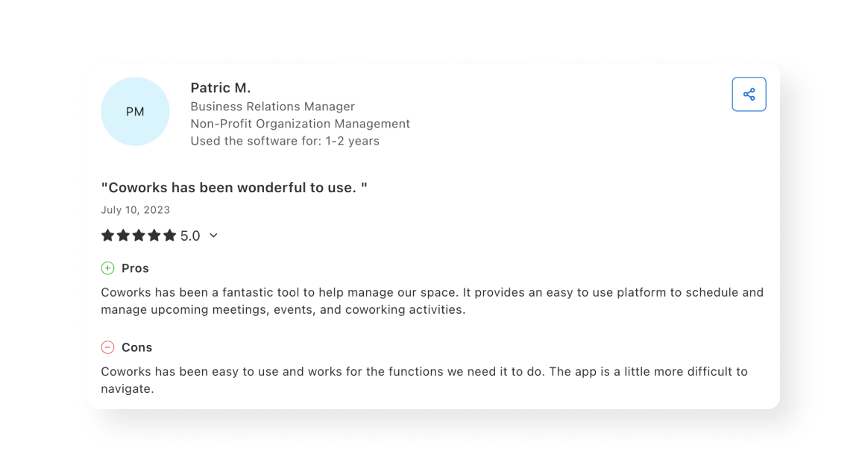The height and width of the screenshot is (474, 868).
Task: Click the July 10, 2023 review date
Action: tap(136, 210)
